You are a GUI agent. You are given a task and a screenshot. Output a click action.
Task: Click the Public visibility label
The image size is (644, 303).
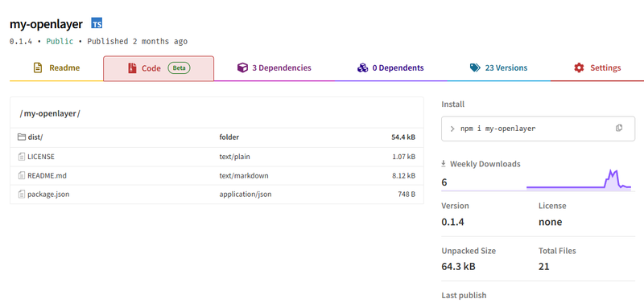tap(60, 42)
